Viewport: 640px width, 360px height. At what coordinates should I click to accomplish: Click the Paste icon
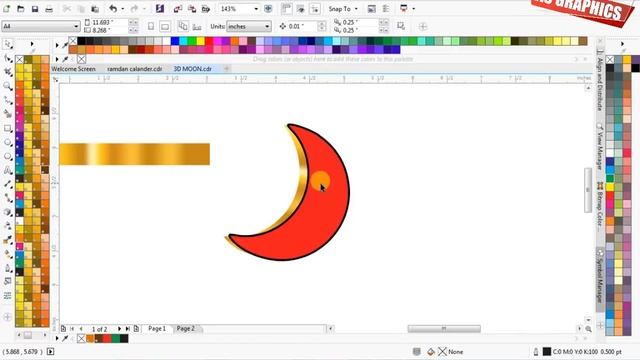click(95, 9)
